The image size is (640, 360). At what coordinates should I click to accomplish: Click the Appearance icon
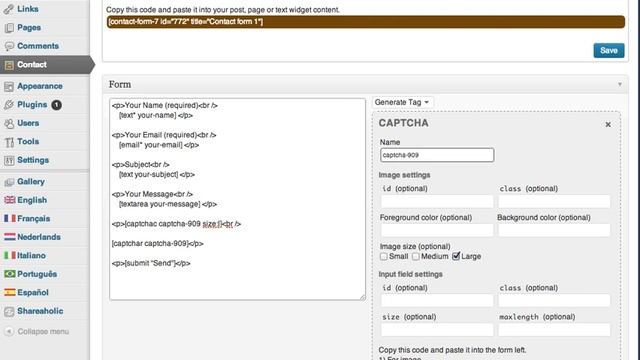click(x=9, y=86)
